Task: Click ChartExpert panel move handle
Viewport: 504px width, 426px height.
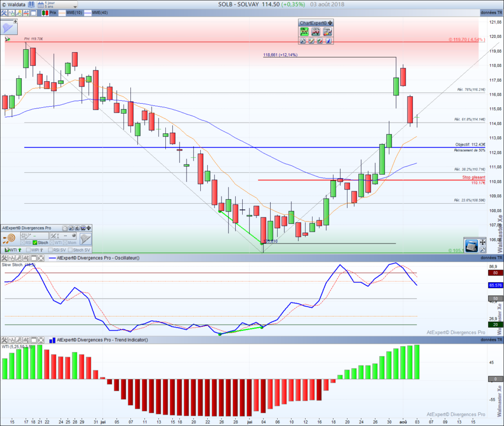Action: [x=330, y=23]
